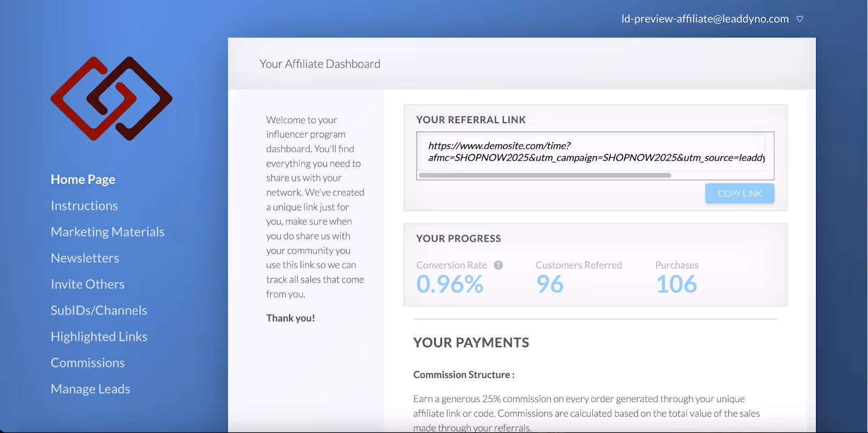Click the 'Earn a generous 25% commission' paragraph
868x433 pixels.
point(586,413)
